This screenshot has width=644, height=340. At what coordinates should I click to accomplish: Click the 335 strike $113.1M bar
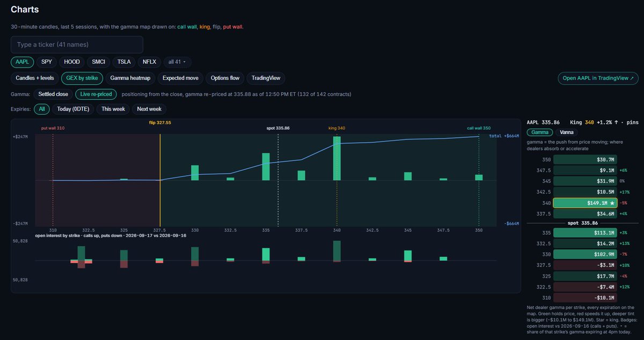[x=585, y=233]
